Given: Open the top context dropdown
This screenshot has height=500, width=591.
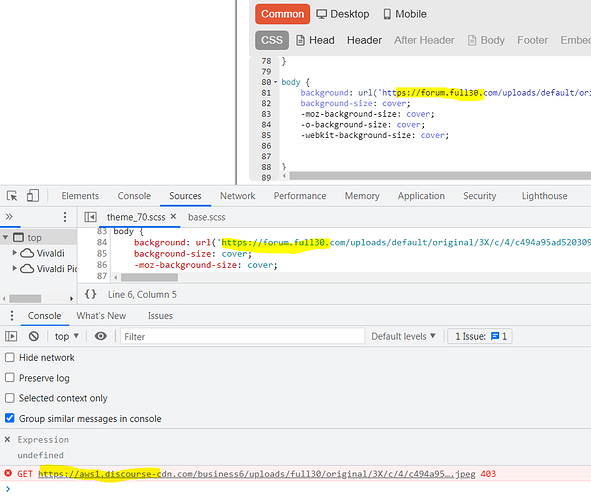Looking at the screenshot, I should pyautogui.click(x=67, y=336).
